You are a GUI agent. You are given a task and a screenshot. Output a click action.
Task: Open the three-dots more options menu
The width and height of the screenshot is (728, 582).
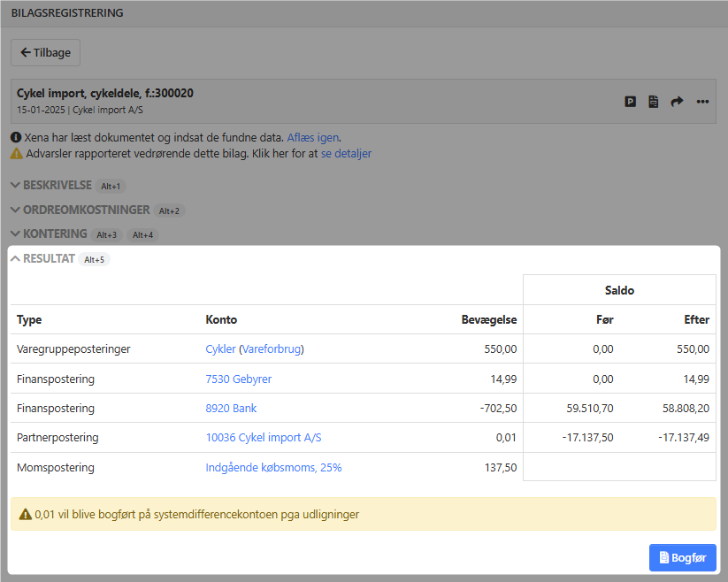pos(702,102)
